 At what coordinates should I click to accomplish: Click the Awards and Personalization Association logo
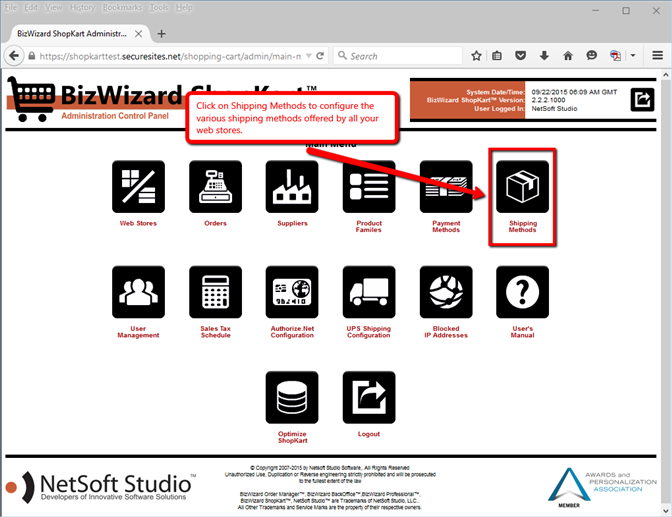click(602, 487)
